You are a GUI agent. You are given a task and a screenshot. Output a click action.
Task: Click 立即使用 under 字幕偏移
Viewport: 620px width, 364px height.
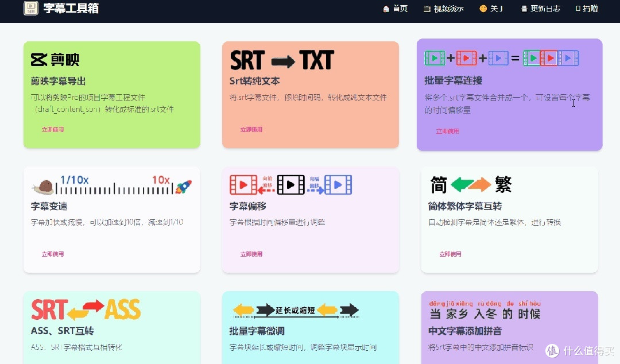pos(251,254)
